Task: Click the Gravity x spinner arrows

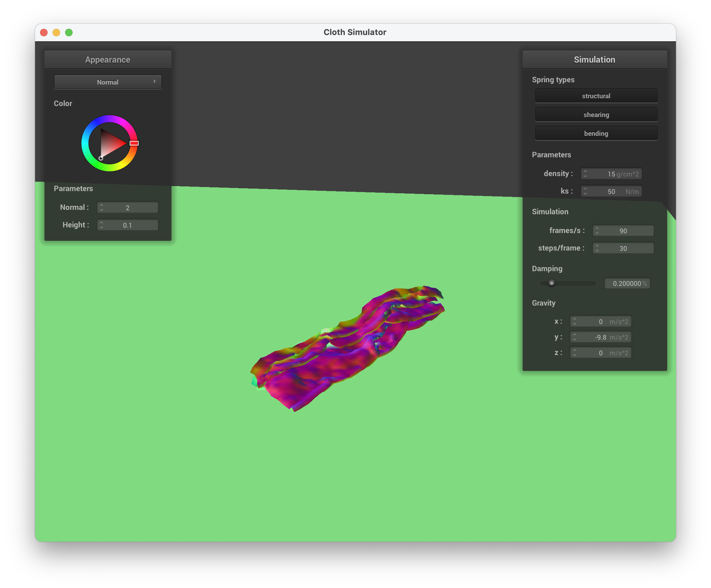Action: [575, 321]
